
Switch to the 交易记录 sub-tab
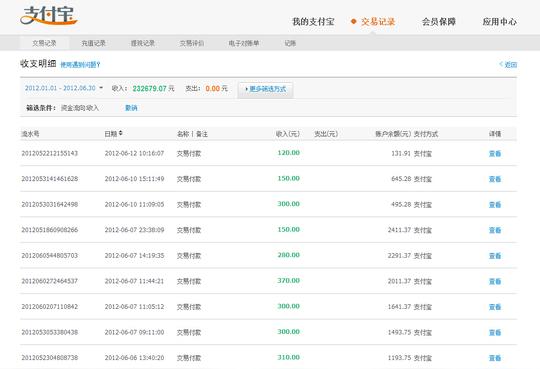coord(44,43)
